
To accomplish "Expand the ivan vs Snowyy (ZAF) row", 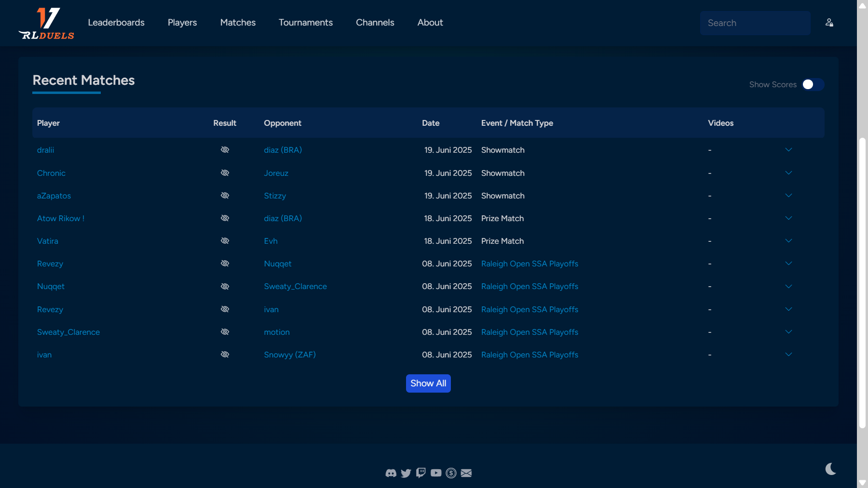I will pos(788,355).
